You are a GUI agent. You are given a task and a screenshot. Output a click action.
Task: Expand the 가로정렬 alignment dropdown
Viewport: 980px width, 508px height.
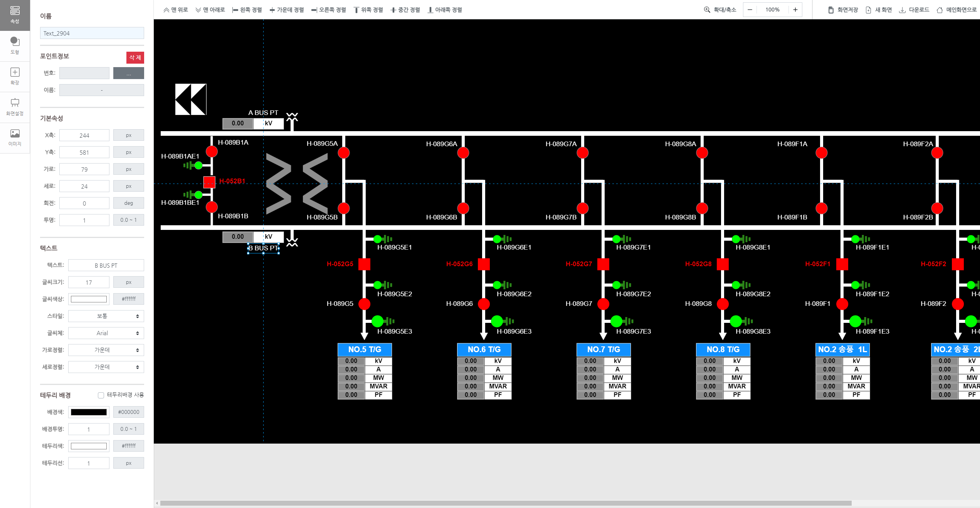106,350
